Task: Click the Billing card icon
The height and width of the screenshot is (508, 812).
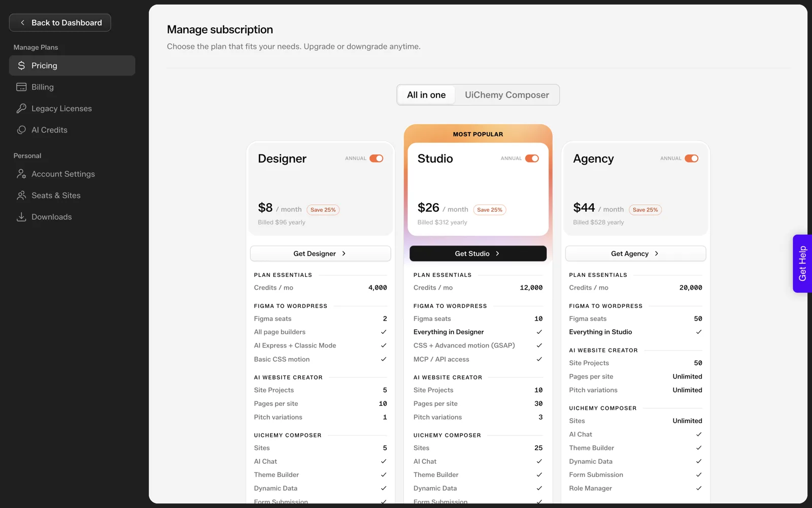Action: point(21,87)
